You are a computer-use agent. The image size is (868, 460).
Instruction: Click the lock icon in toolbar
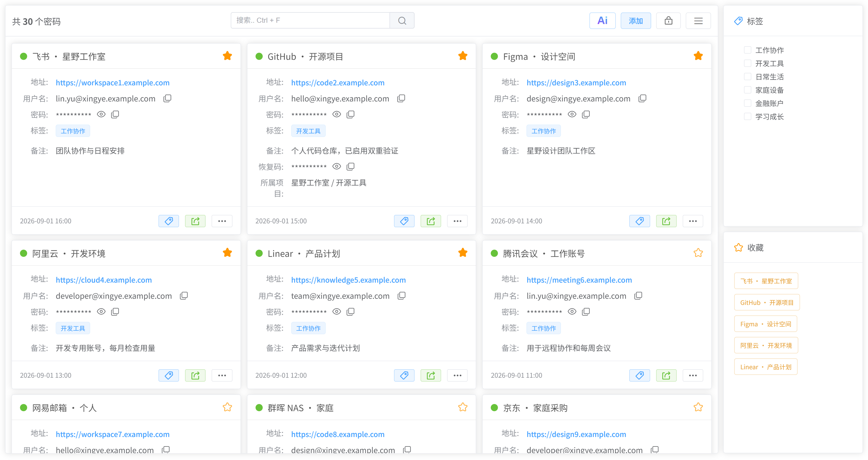[x=668, y=20]
